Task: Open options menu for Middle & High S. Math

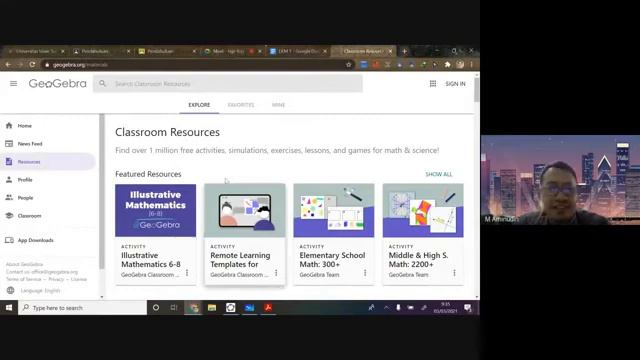Action: pos(454,273)
